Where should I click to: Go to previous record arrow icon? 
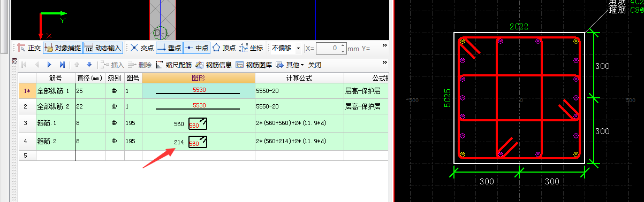(x=37, y=65)
